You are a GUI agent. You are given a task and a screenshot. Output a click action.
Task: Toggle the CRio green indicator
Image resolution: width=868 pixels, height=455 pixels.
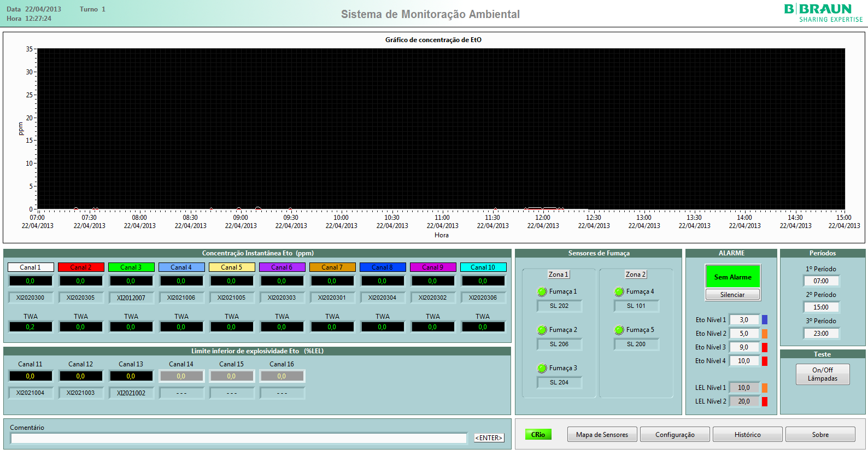click(x=538, y=434)
